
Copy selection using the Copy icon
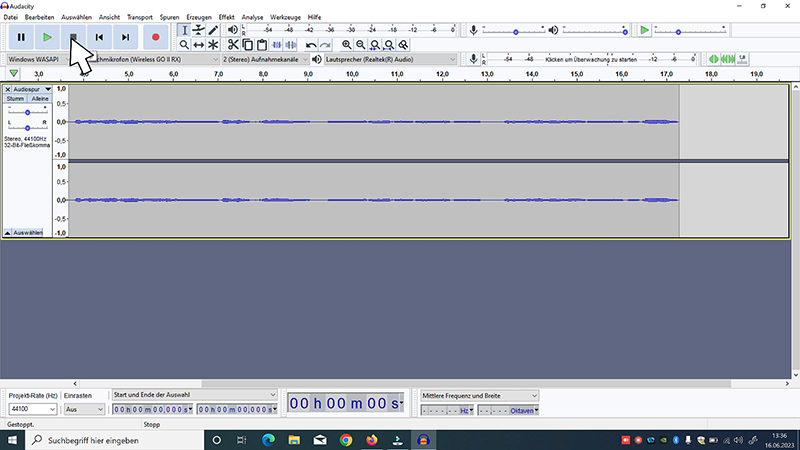[x=247, y=45]
